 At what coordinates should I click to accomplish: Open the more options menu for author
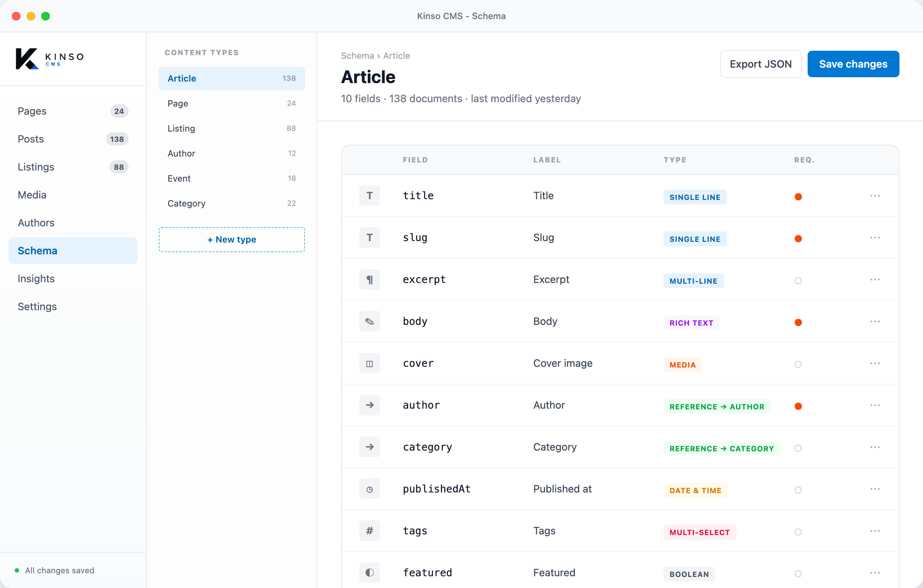[875, 405]
